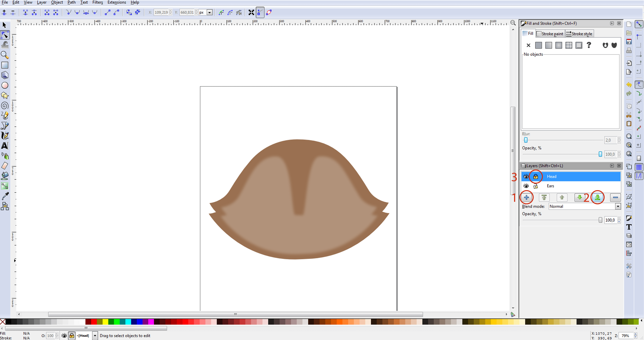Hide the Head layer

[526, 176]
